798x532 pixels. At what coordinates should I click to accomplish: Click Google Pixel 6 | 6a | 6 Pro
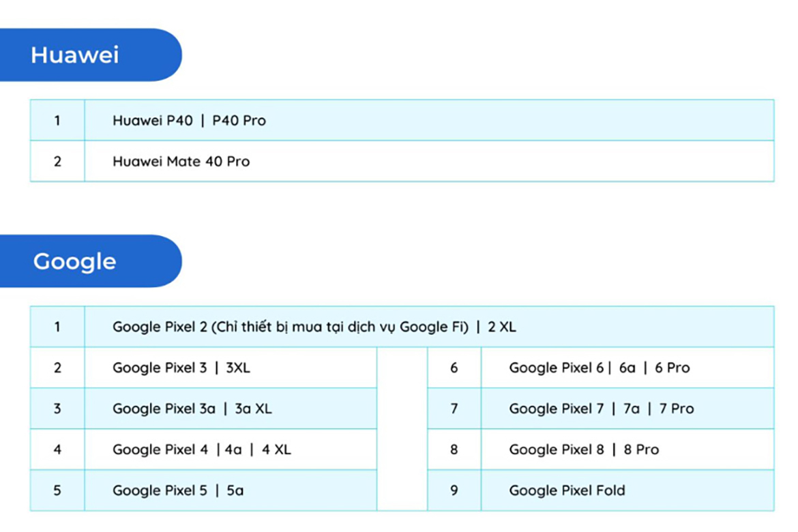pos(600,368)
